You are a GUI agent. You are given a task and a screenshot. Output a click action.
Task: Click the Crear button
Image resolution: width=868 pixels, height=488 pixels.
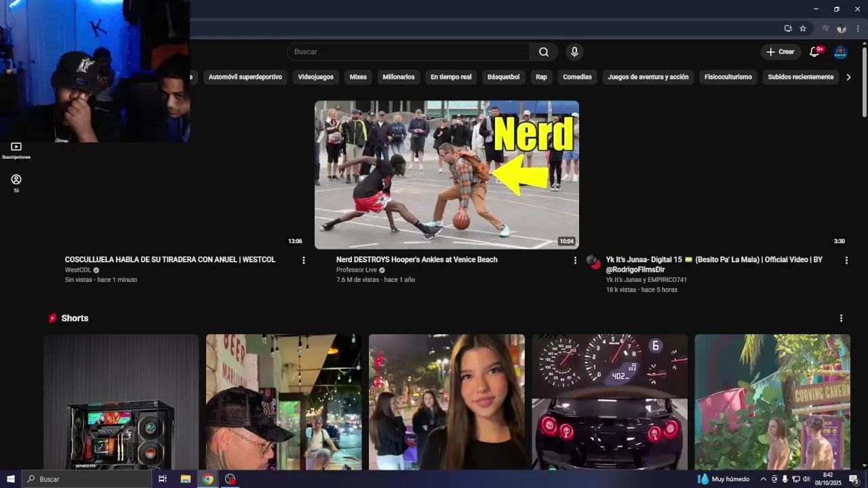tap(781, 52)
